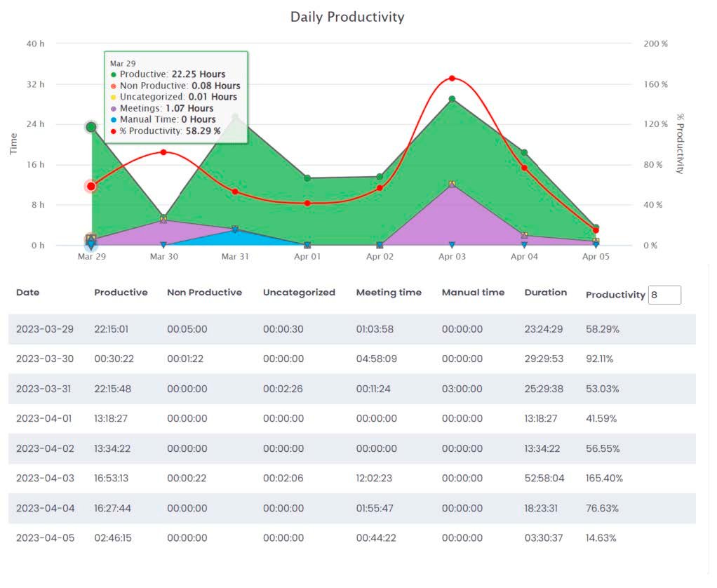The image size is (717, 588).
Task: Select the highlighted green point on Mar 29
Action: (x=91, y=127)
